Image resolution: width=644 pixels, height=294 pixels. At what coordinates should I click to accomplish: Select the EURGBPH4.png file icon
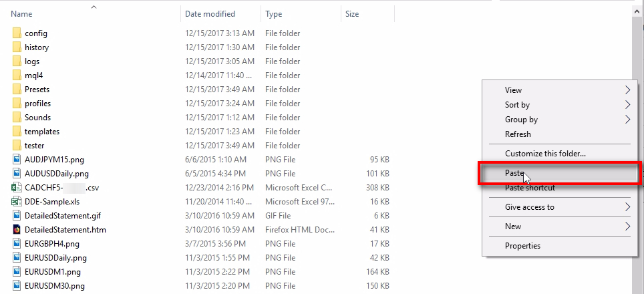tap(17, 243)
